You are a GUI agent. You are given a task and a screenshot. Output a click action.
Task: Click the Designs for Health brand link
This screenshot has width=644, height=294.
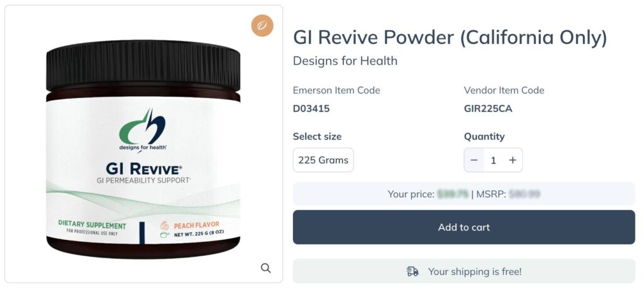345,61
